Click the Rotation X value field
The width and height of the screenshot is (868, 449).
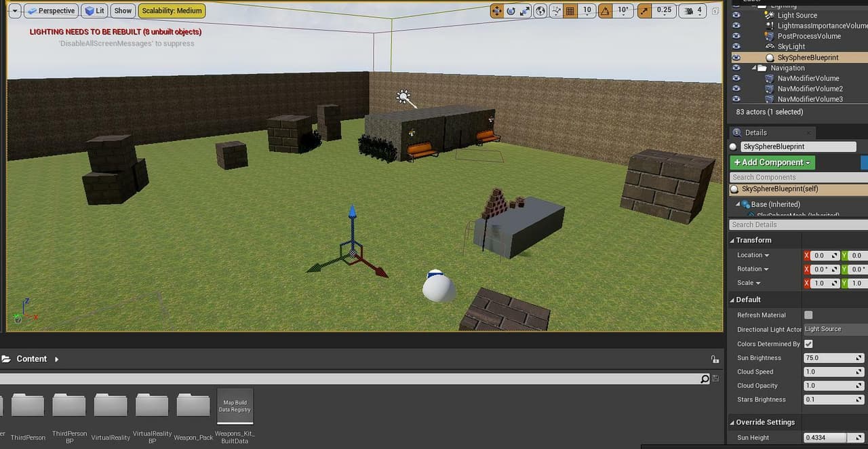coord(825,269)
